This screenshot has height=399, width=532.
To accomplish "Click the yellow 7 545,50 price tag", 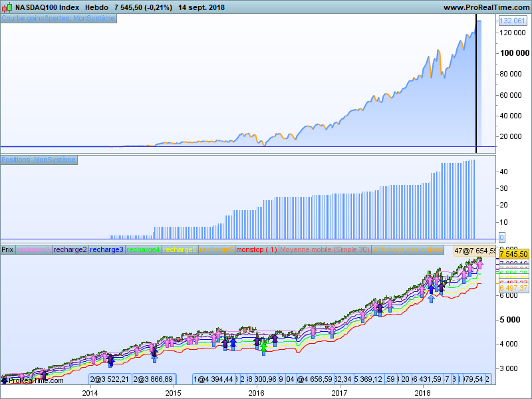I will point(513,254).
